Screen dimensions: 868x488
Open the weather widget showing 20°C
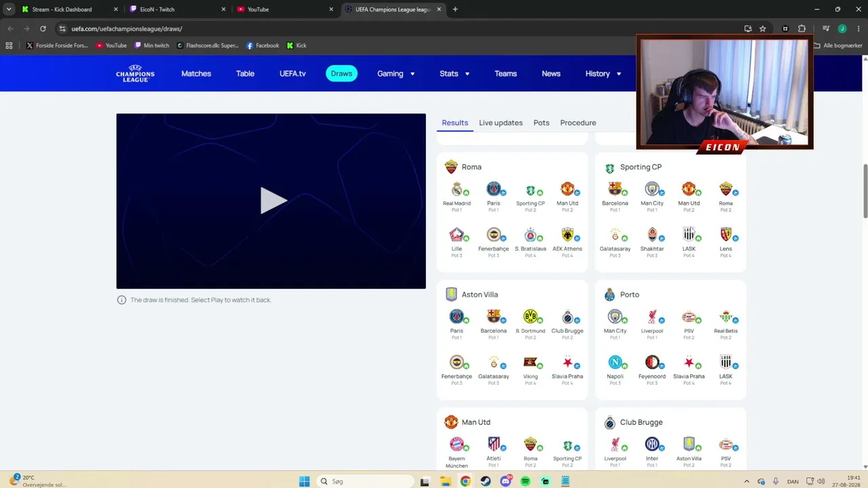[37, 481]
